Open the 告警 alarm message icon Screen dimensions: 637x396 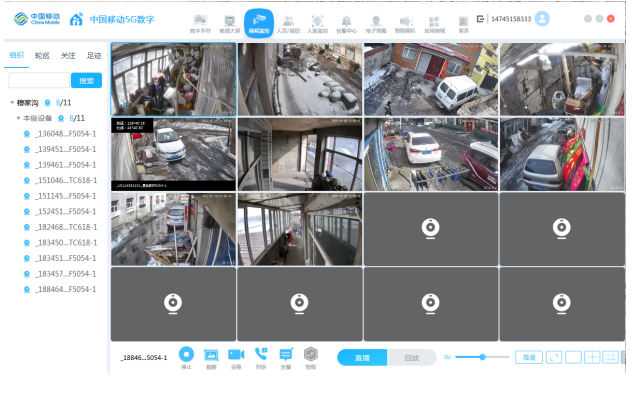286,358
